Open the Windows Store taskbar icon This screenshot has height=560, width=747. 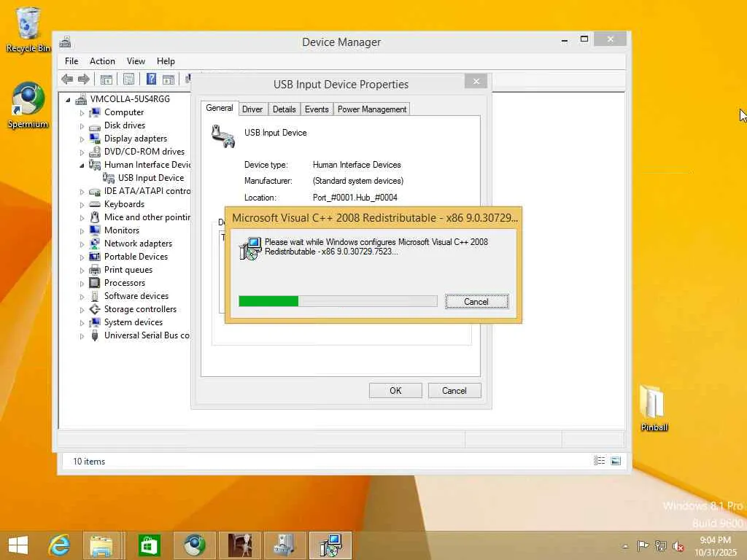click(149, 545)
